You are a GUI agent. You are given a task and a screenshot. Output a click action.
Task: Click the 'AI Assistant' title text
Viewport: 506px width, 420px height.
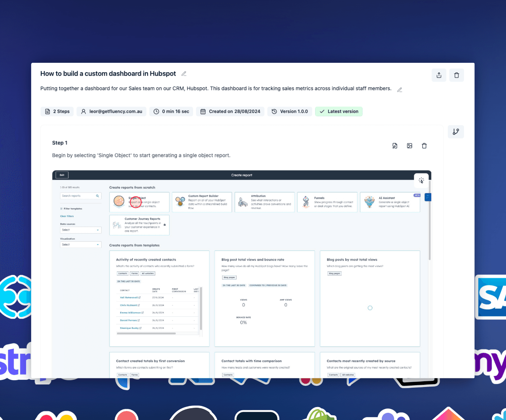click(x=386, y=198)
